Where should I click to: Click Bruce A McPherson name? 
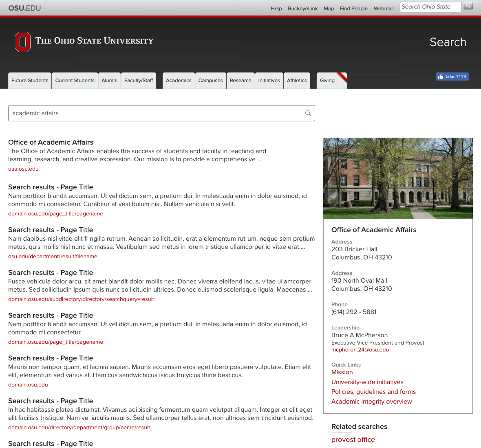click(360, 335)
